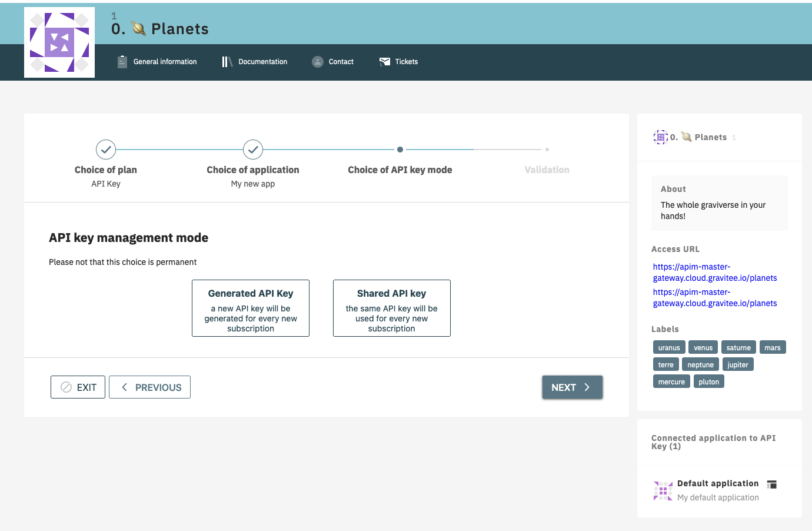Click the Contact person icon in the navbar
Viewport: 812px width, 531px height.
coord(317,61)
